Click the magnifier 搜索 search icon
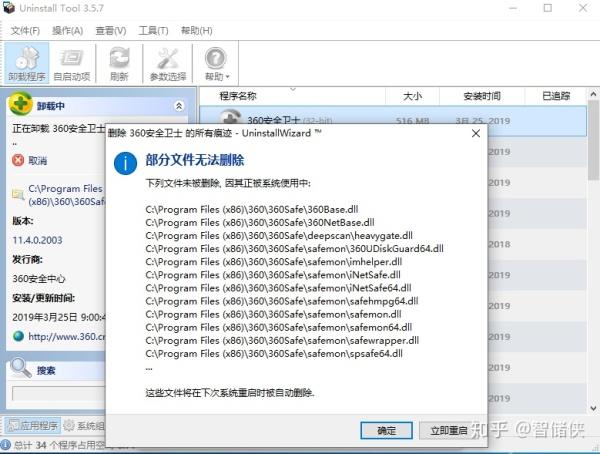This screenshot has width=600, height=454. [20, 368]
